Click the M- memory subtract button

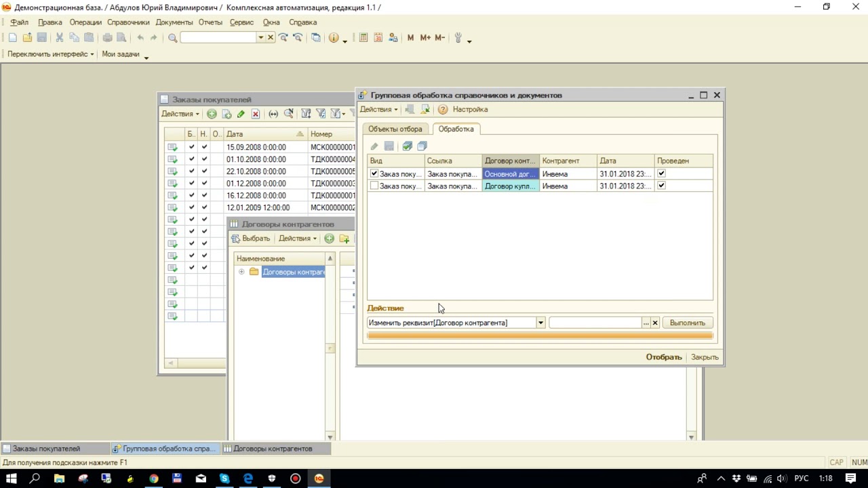tap(440, 38)
